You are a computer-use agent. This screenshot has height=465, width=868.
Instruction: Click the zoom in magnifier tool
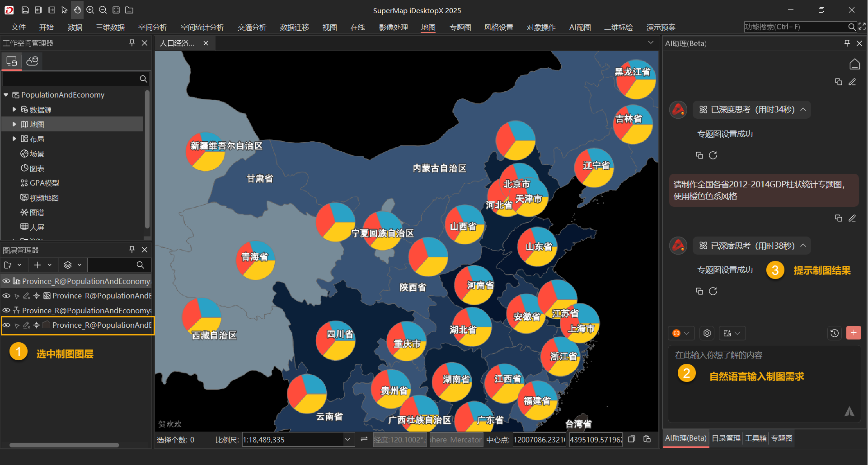(x=90, y=10)
